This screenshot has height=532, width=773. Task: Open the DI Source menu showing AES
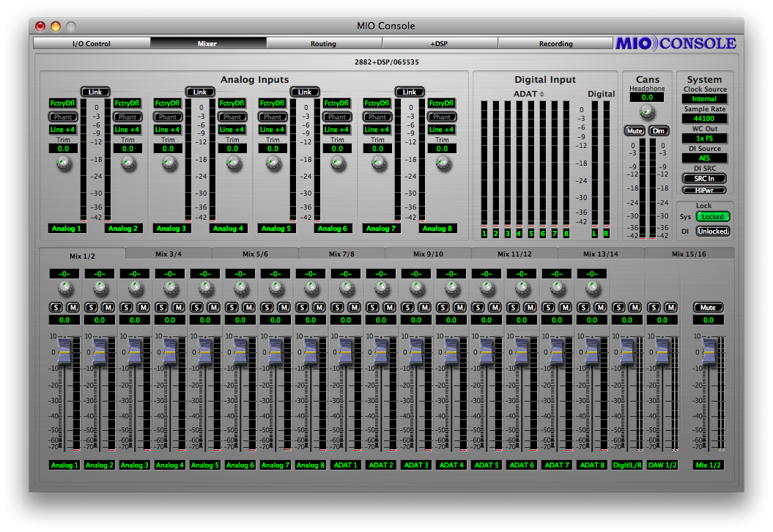click(x=704, y=158)
